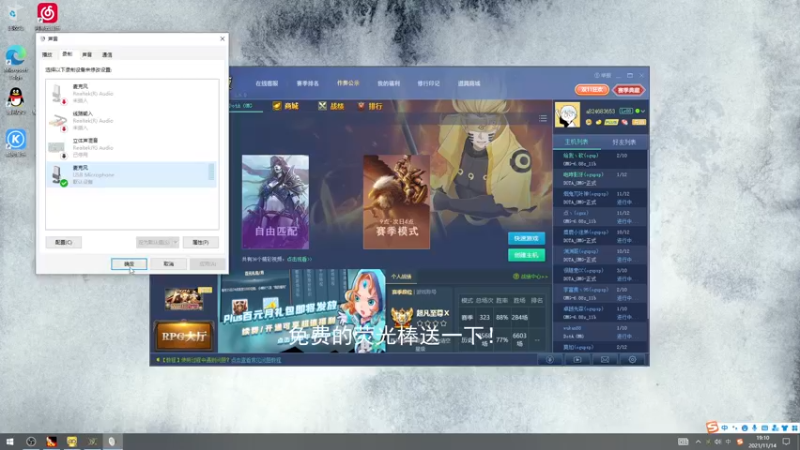800x450 pixels.
Task: Switch to the 主机列表 tab
Action: 577,142
